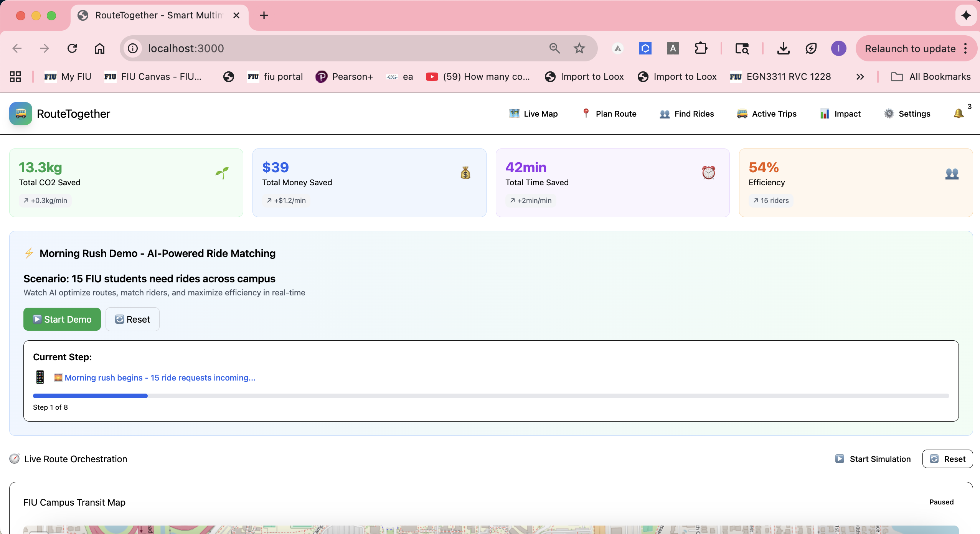Open the browser extensions puzzle icon
The image size is (980, 534).
[x=701, y=48]
